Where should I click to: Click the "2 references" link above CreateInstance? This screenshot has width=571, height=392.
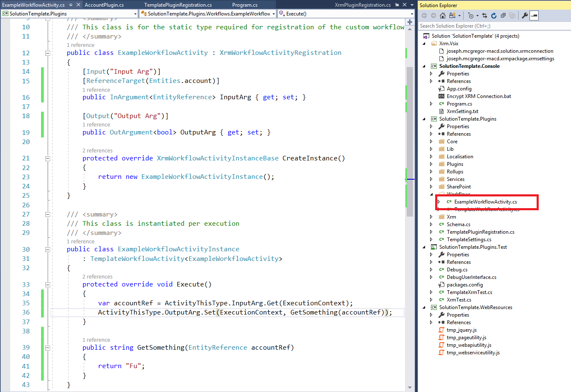(97, 150)
